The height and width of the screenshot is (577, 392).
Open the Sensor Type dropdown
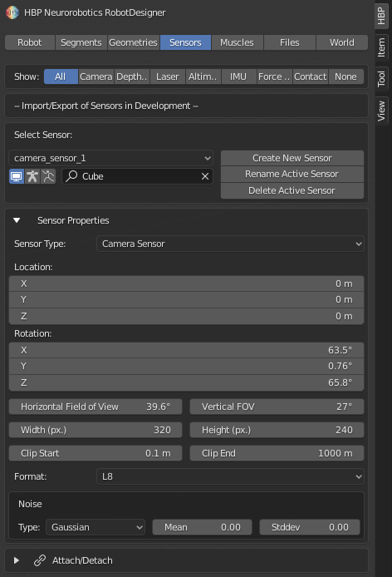point(230,244)
